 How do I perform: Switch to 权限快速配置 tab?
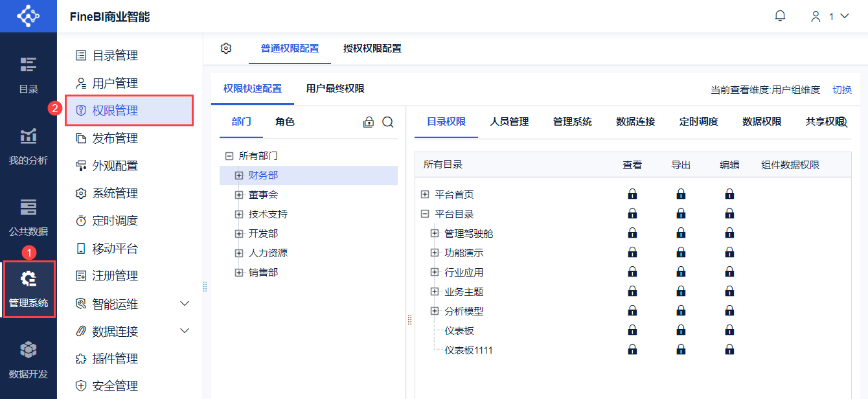tap(253, 89)
